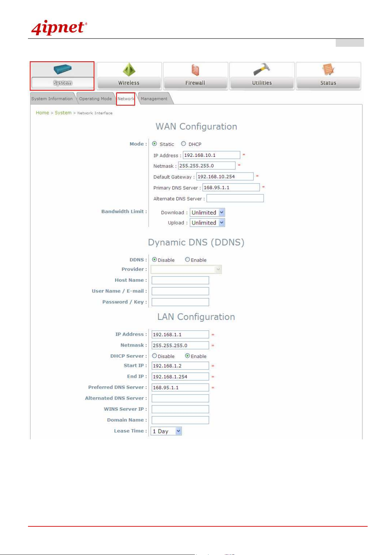Viewport: 392px width, 555px height.
Task: Select DHCP WAN mode
Action: [x=183, y=144]
